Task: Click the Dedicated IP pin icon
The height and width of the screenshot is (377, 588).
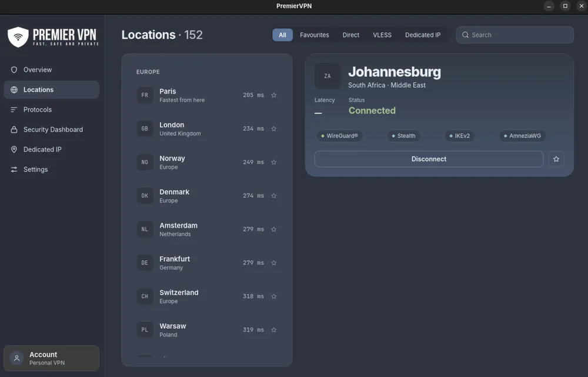Action: 14,149
